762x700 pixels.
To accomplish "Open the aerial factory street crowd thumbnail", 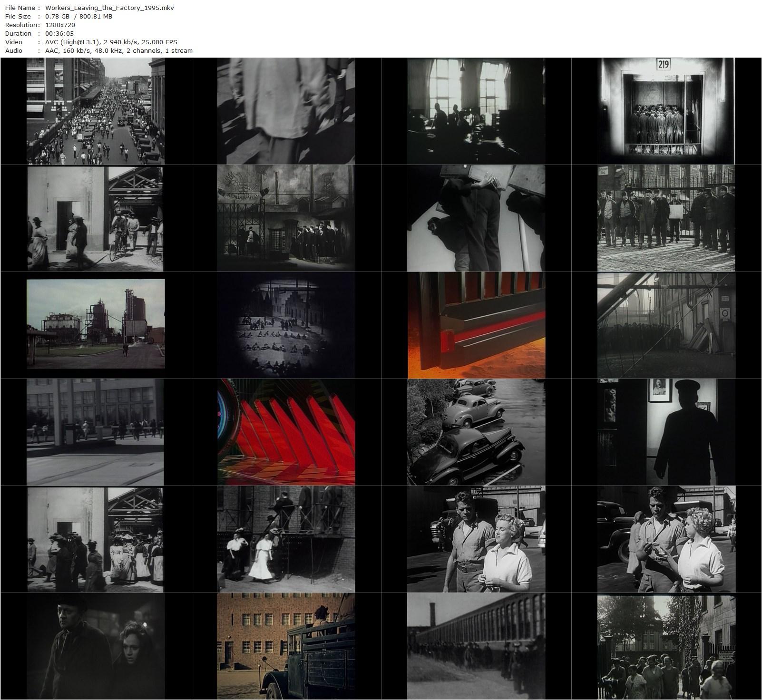I will point(95,110).
